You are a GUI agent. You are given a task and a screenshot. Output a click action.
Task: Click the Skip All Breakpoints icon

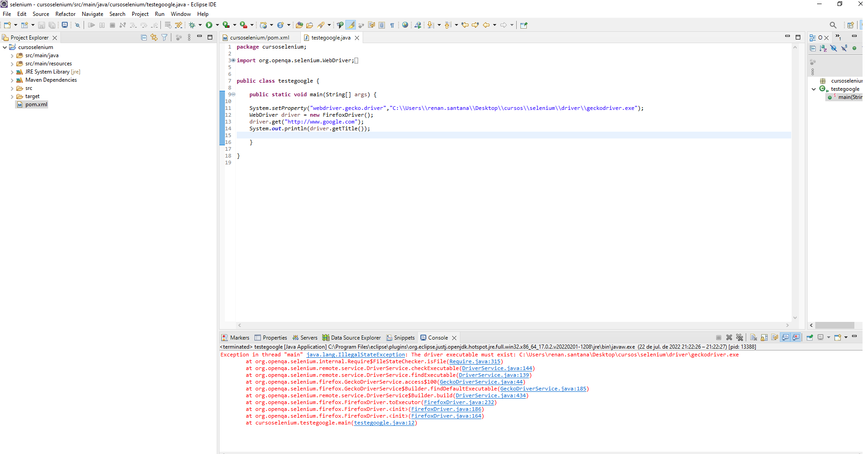point(77,25)
